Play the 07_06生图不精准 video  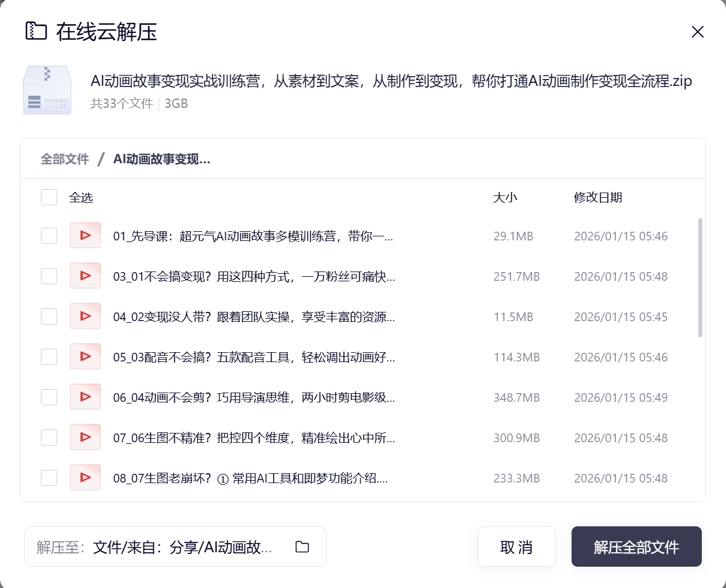click(85, 437)
